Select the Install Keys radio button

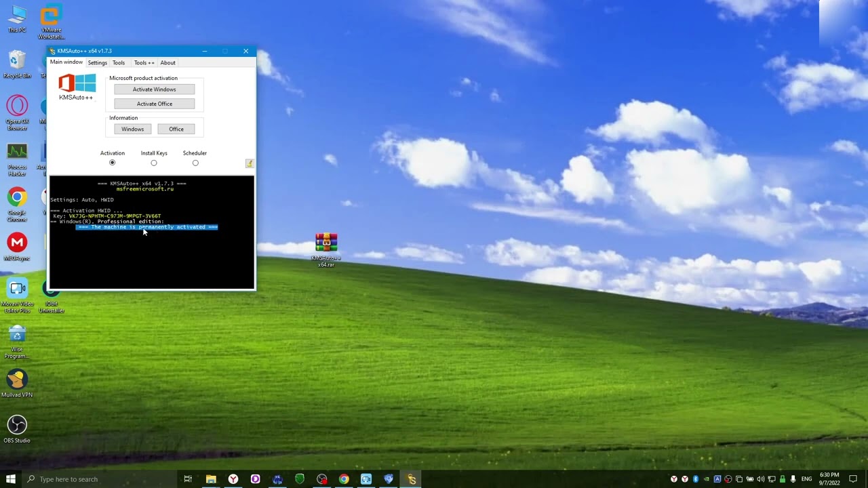point(154,163)
